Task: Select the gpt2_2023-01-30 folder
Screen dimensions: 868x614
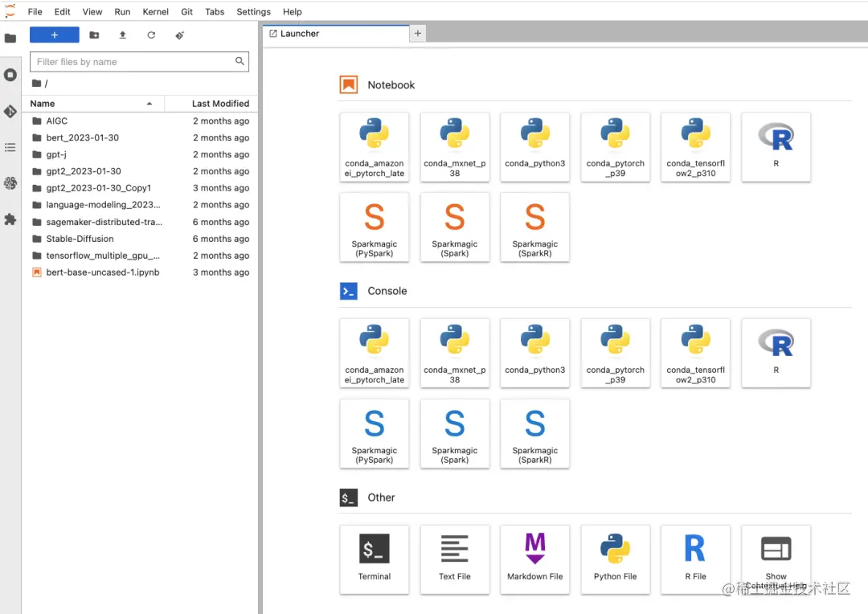Action: coord(141,171)
